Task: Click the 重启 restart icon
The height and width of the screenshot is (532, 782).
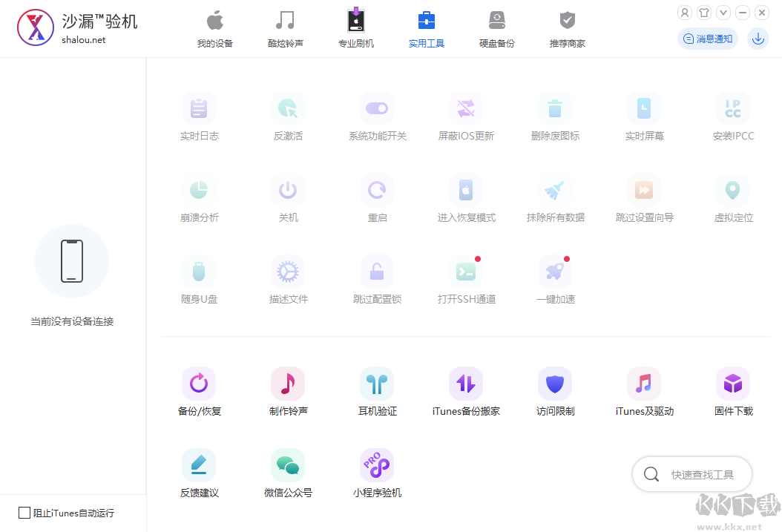Action: pos(377,191)
